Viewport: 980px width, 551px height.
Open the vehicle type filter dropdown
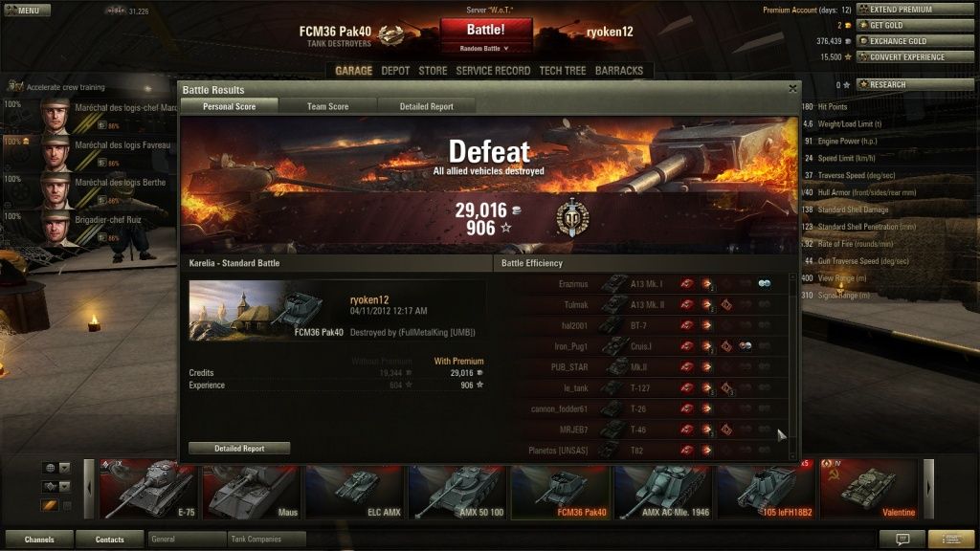(56, 486)
